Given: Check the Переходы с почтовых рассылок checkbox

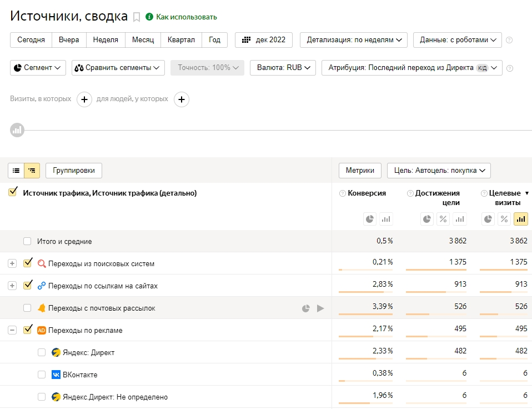Looking at the screenshot, I should point(27,308).
